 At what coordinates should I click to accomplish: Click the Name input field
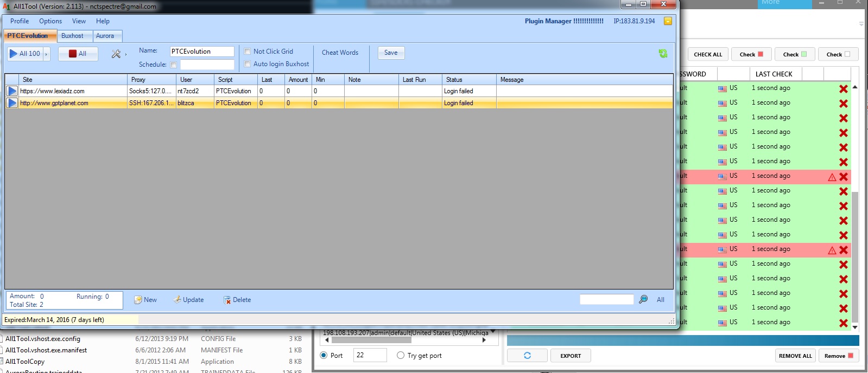pyautogui.click(x=202, y=52)
